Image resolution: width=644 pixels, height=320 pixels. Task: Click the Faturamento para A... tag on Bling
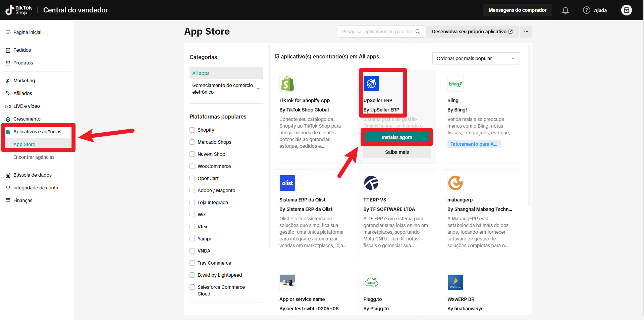(474, 144)
